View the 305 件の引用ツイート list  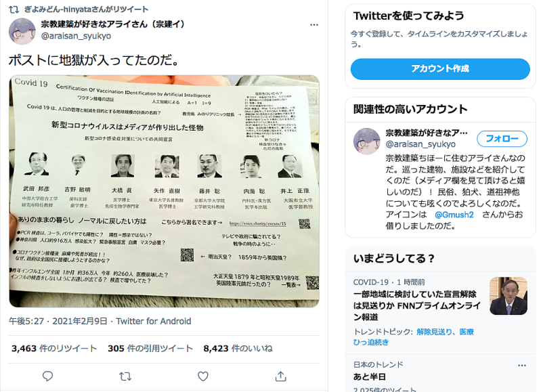point(150,349)
